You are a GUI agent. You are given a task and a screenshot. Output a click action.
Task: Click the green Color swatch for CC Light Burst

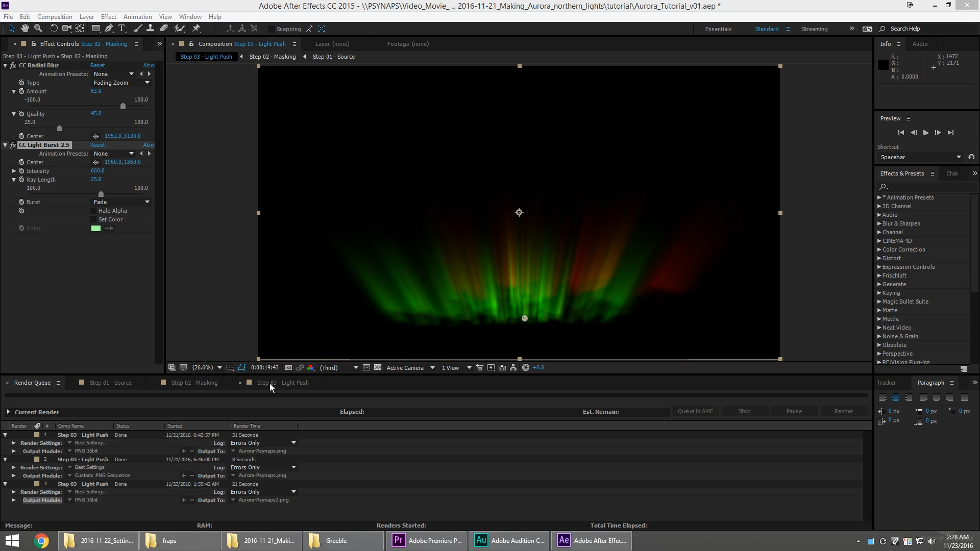96,228
